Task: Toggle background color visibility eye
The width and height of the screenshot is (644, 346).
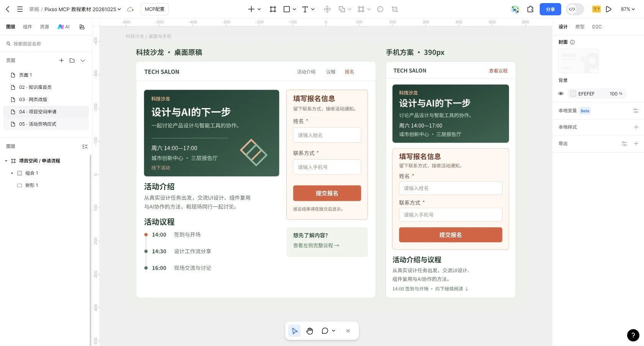Action: [x=561, y=93]
